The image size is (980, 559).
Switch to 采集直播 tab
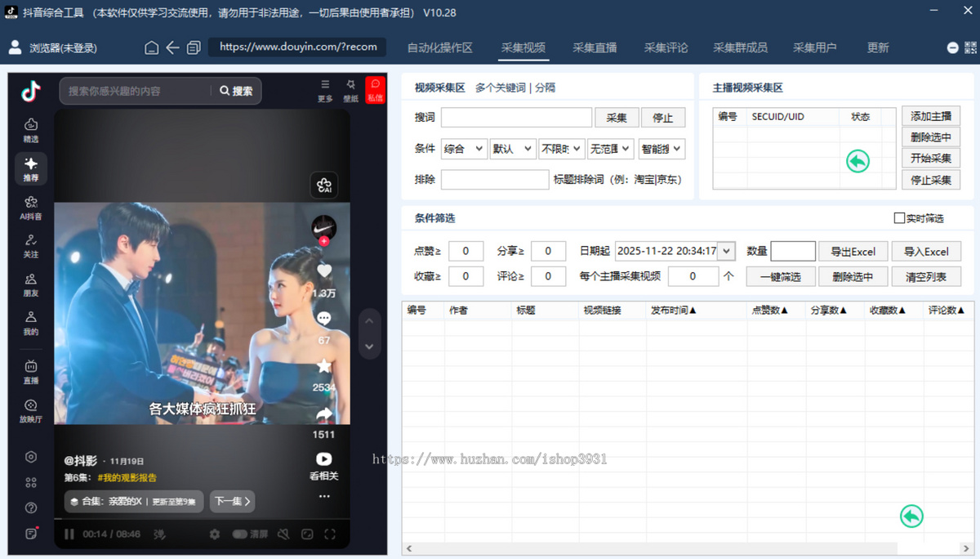(595, 47)
